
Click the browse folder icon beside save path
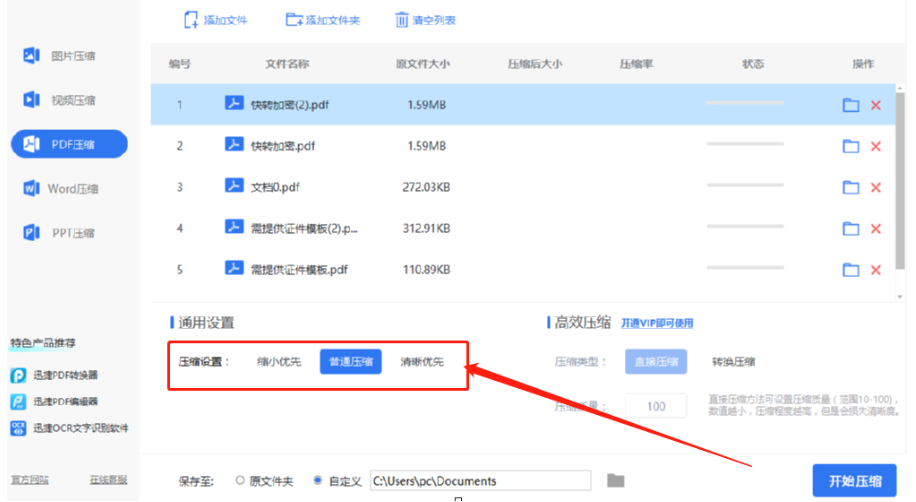tap(616, 480)
